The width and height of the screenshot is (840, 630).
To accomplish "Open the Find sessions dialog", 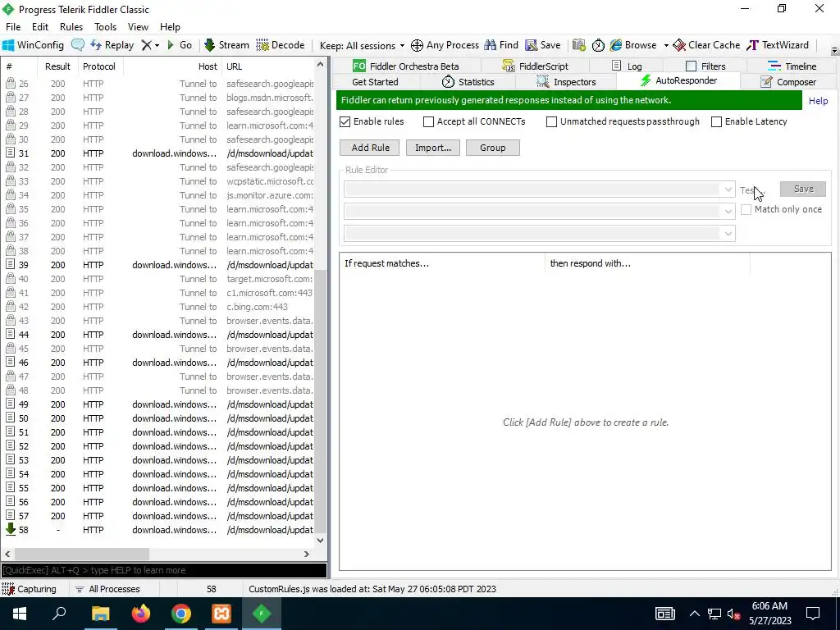I will 501,45.
